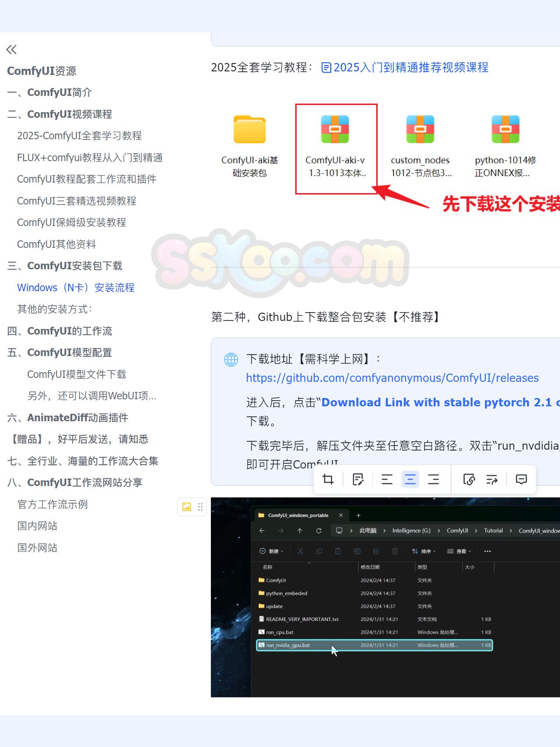Open the ComfyUI-aki-v1.3-1013本体 archive file
The height and width of the screenshot is (747, 560).
point(335,129)
